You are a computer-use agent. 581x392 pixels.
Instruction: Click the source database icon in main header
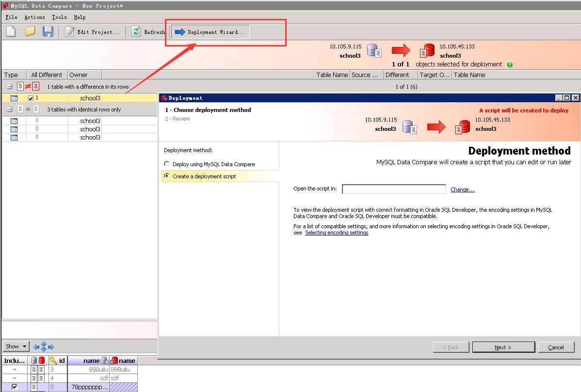click(x=374, y=51)
